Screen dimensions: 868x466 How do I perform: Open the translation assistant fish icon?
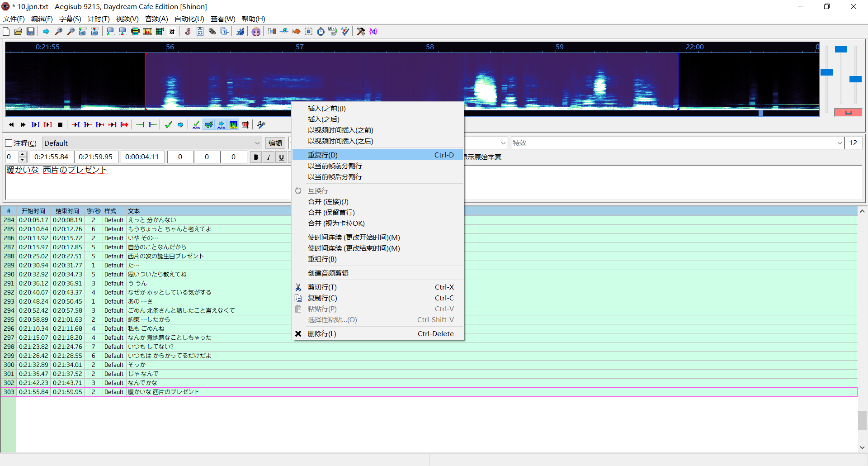(296, 31)
